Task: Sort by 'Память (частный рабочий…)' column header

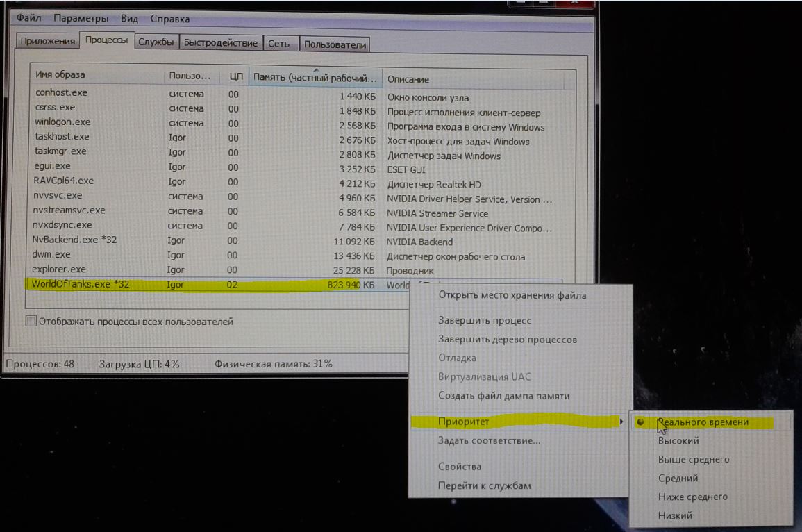Action: pyautogui.click(x=315, y=78)
